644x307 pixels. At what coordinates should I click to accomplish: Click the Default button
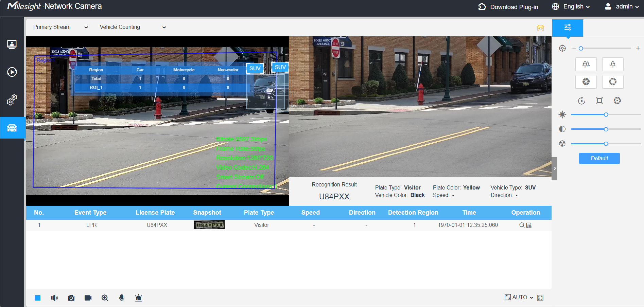click(599, 158)
